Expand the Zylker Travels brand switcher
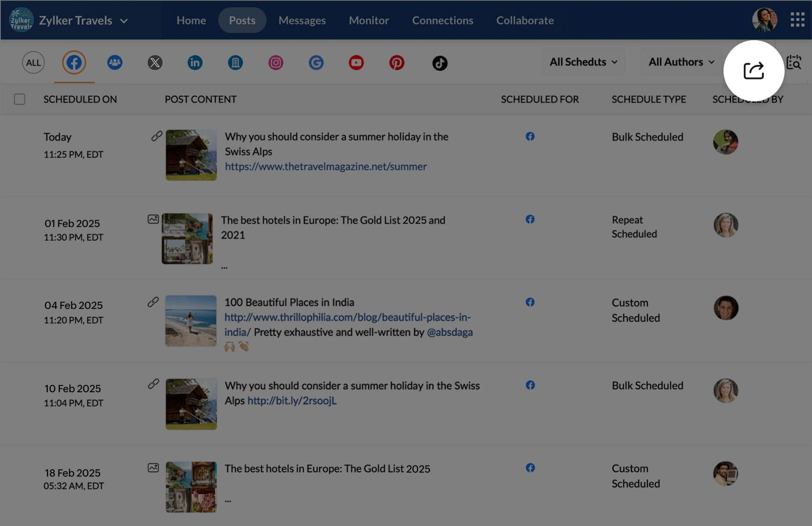The width and height of the screenshot is (812, 526). click(x=125, y=21)
